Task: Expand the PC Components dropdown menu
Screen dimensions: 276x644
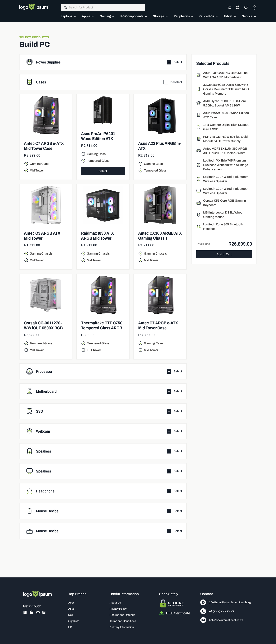Action: (x=134, y=16)
